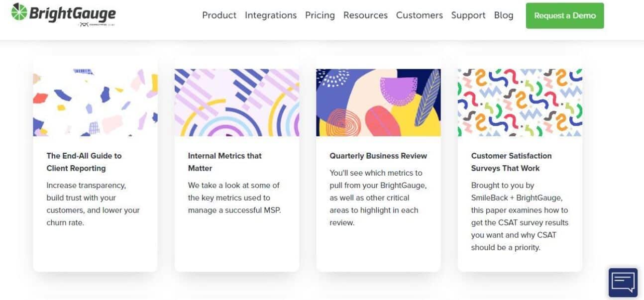Open the Support nav link

coord(468,15)
